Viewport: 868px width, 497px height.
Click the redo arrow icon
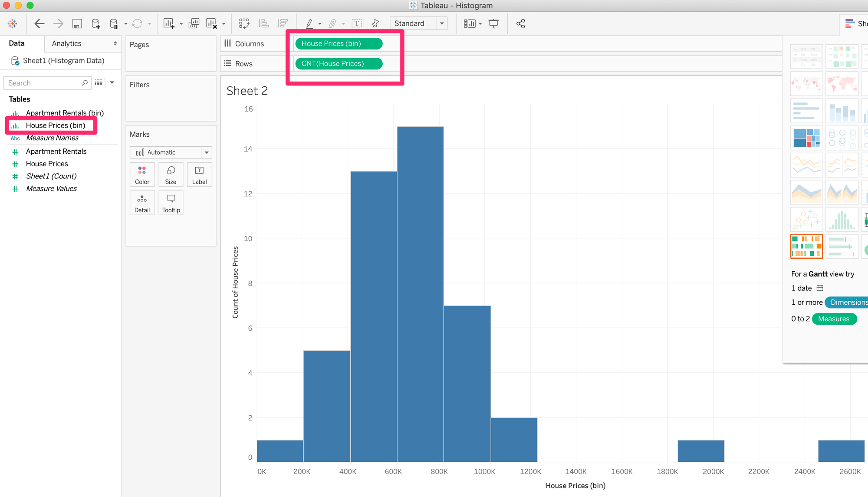click(57, 24)
